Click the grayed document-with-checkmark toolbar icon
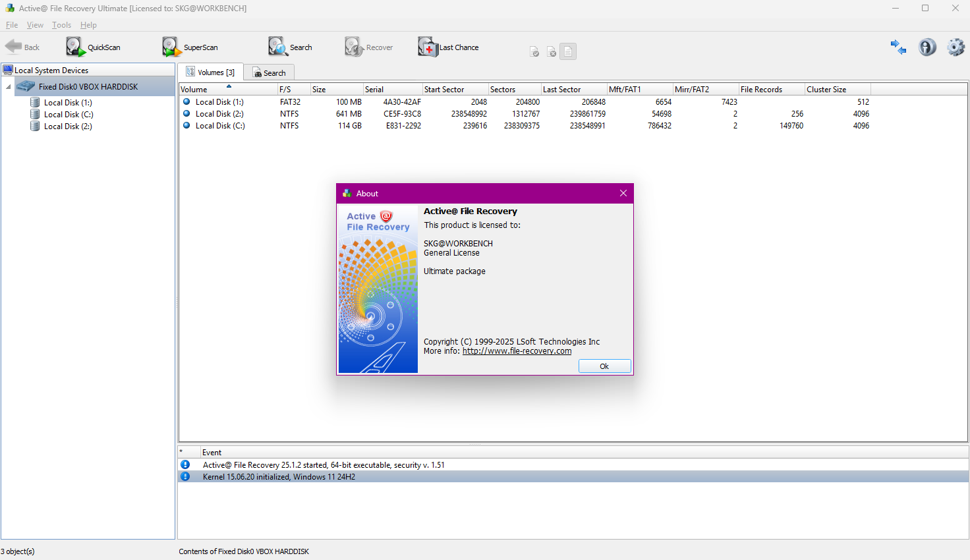This screenshot has width=970, height=560. [x=534, y=52]
